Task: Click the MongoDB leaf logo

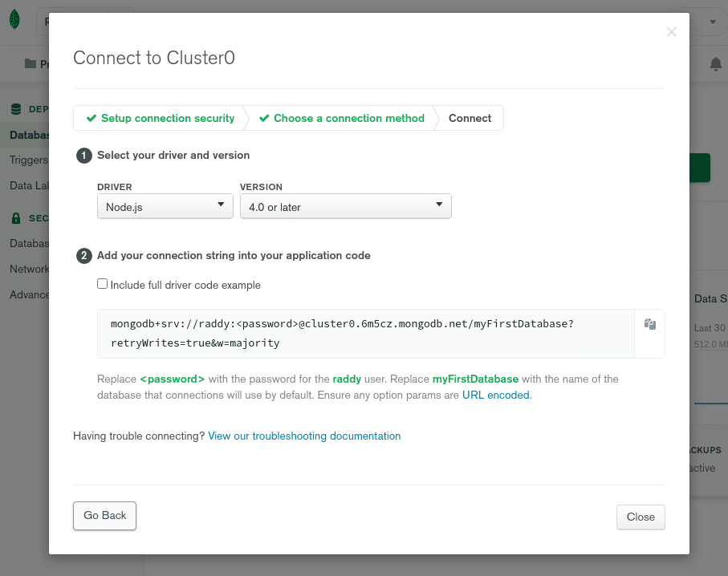Action: [15, 20]
